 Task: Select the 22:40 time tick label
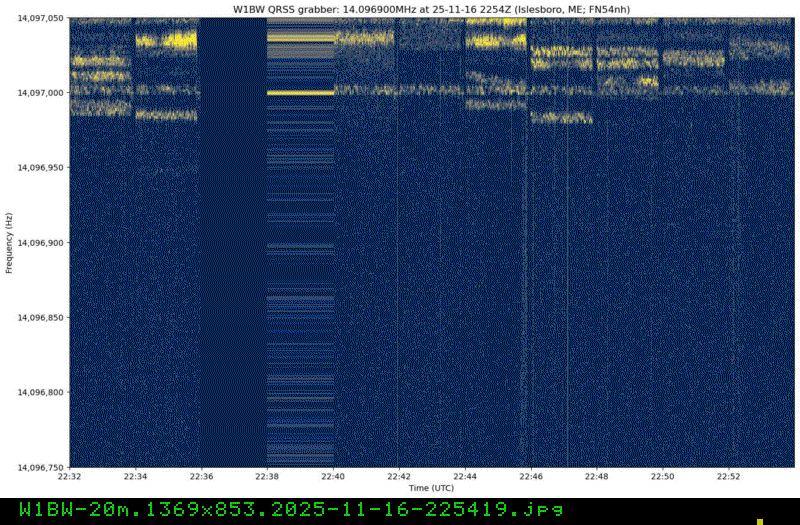(333, 478)
